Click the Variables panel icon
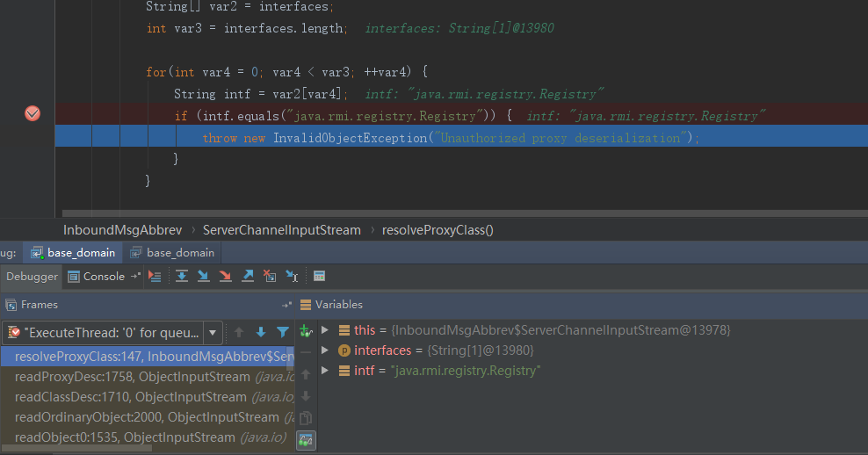 click(306, 305)
